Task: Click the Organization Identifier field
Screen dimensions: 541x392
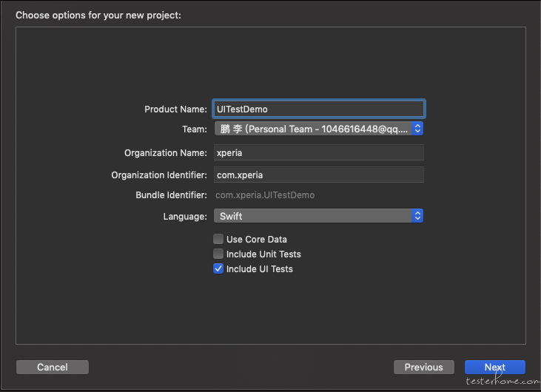Action: tap(318, 175)
